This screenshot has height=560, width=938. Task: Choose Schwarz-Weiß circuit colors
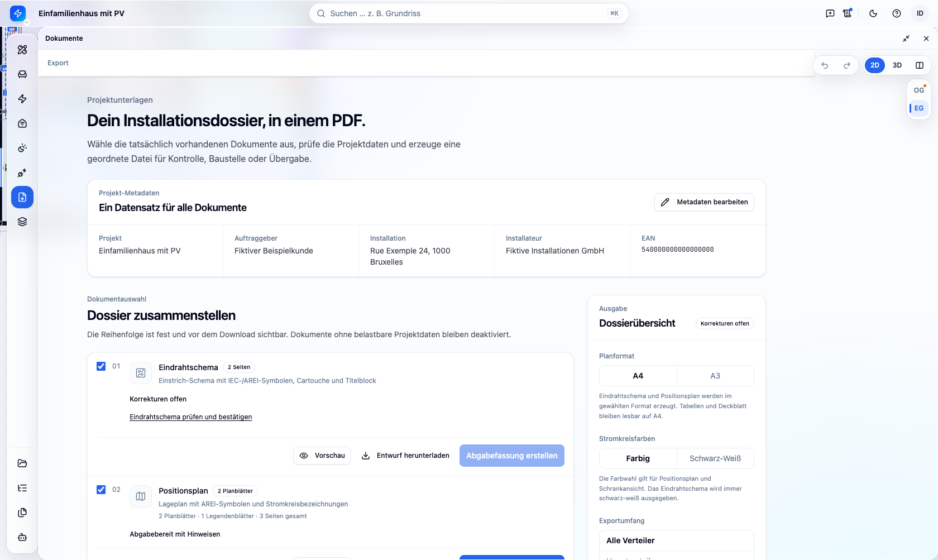(715, 458)
